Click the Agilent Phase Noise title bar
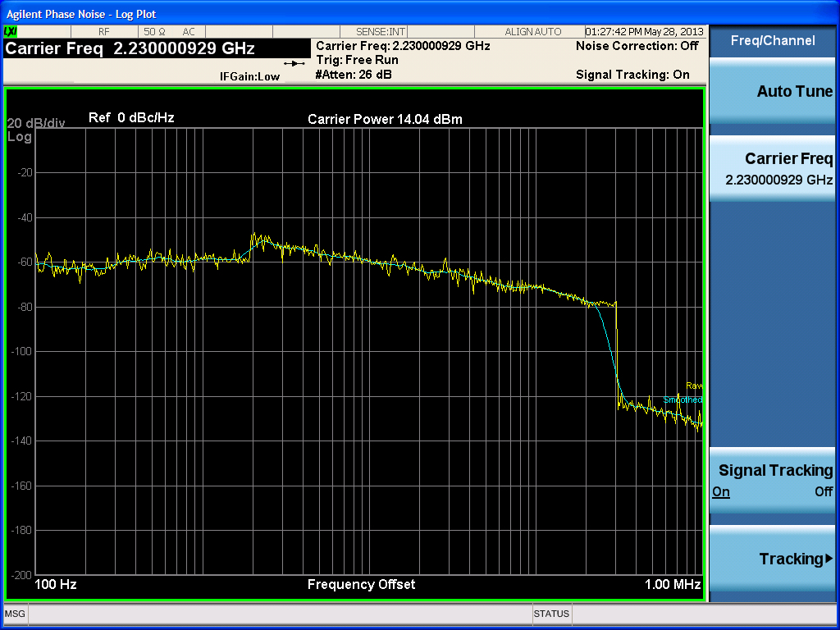840x630 pixels. [x=420, y=14]
